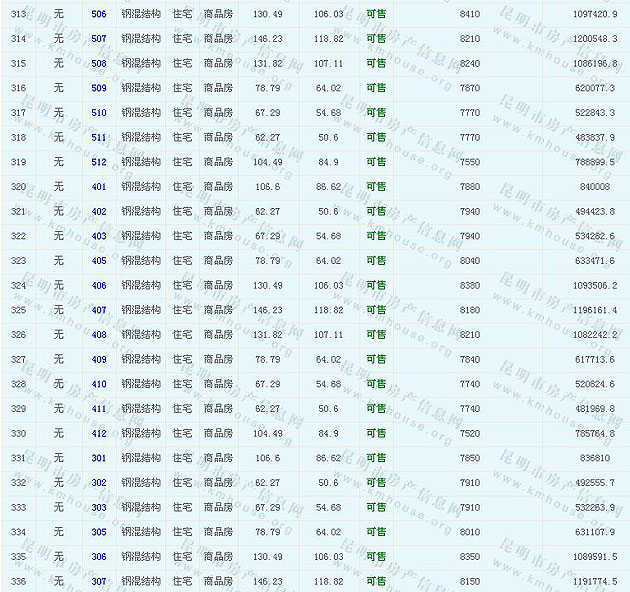Click 可售 status in row 324
630x592 pixels.
click(x=376, y=285)
